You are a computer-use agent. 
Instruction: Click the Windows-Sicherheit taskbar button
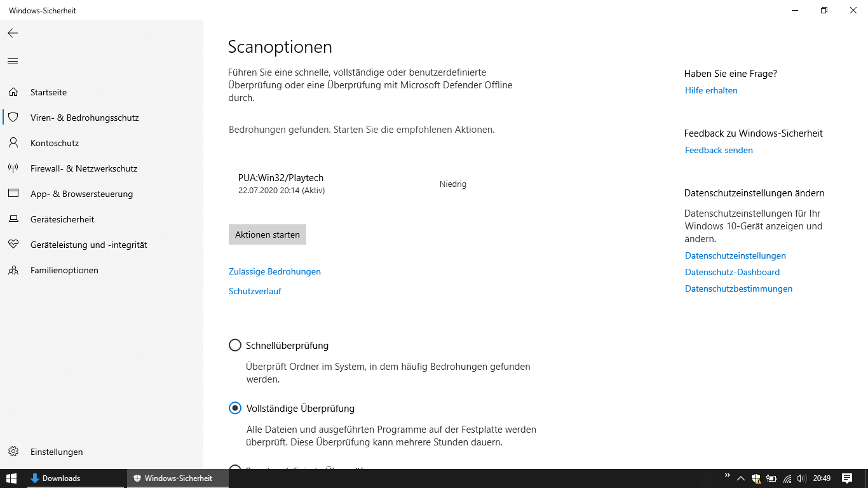(x=178, y=478)
